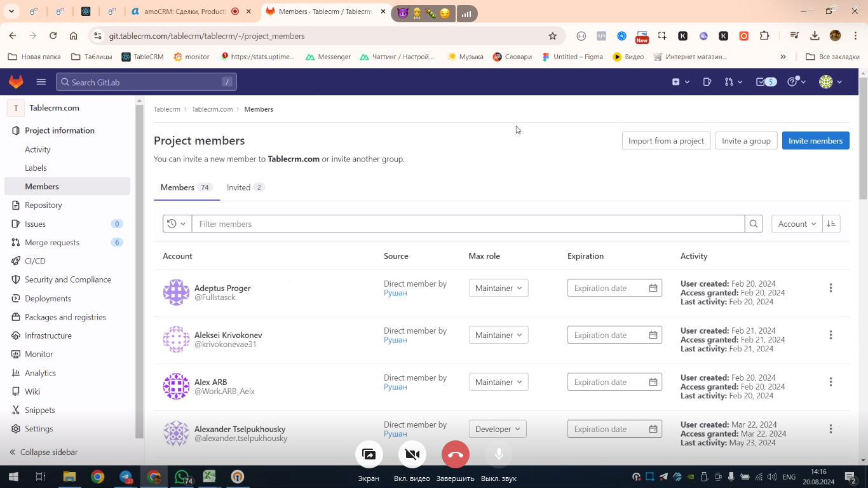The image size is (868, 488).
Task: Click the Filter members input
Action: point(468,224)
